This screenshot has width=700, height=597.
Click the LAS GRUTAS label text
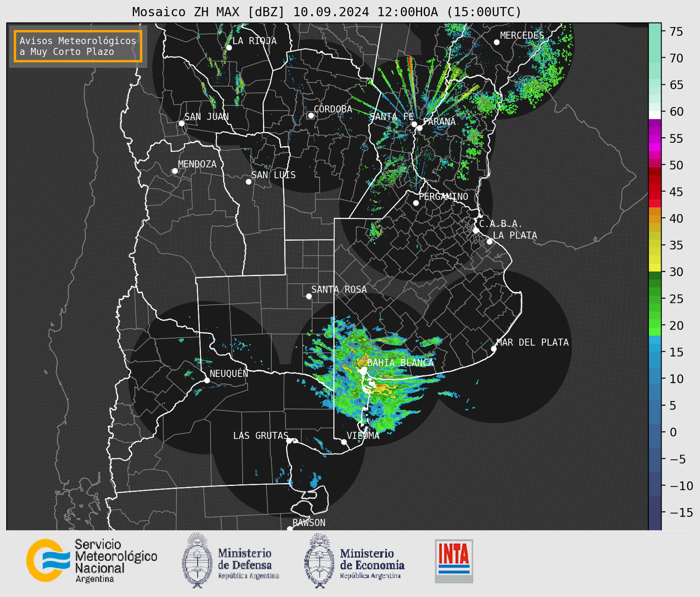coord(261,436)
